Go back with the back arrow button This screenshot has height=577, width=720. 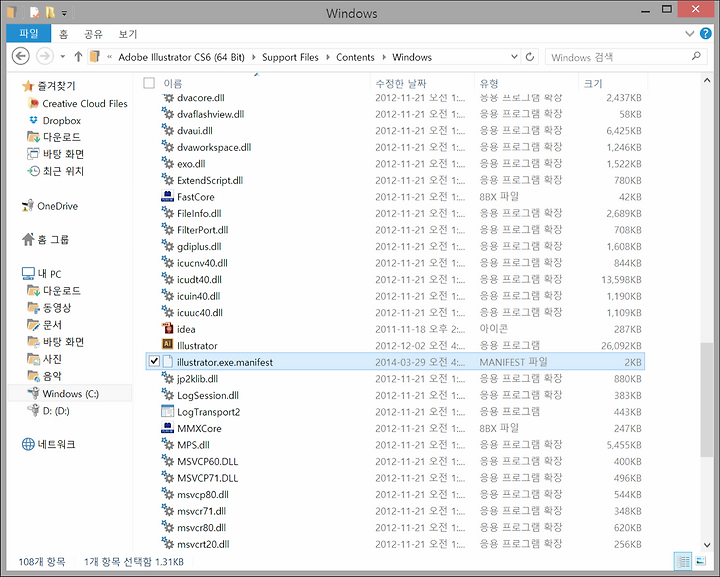coord(20,57)
